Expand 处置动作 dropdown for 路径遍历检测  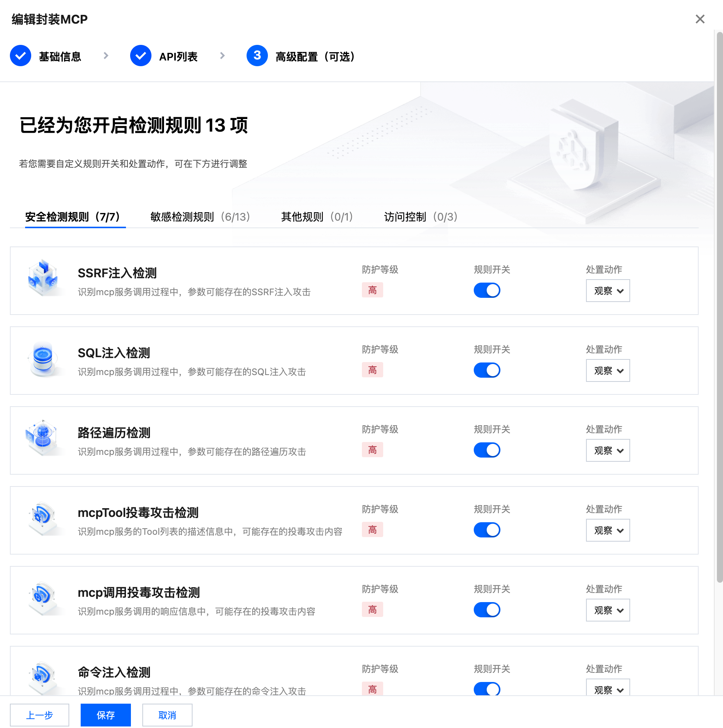[x=608, y=450]
